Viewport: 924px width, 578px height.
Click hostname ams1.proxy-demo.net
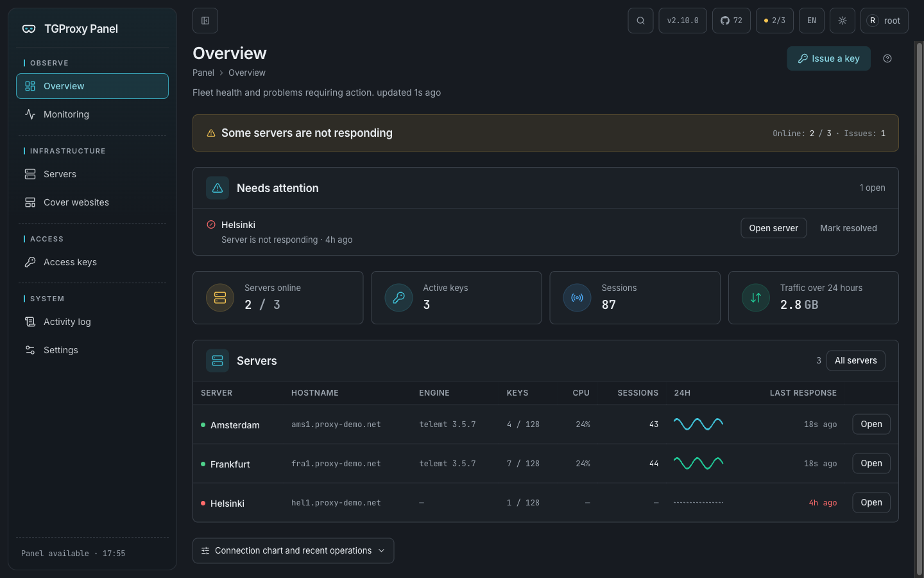(x=336, y=425)
